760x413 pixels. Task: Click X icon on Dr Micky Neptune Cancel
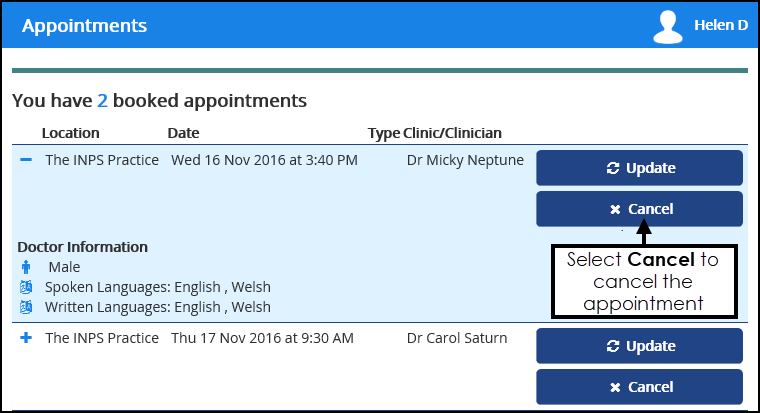pos(615,209)
